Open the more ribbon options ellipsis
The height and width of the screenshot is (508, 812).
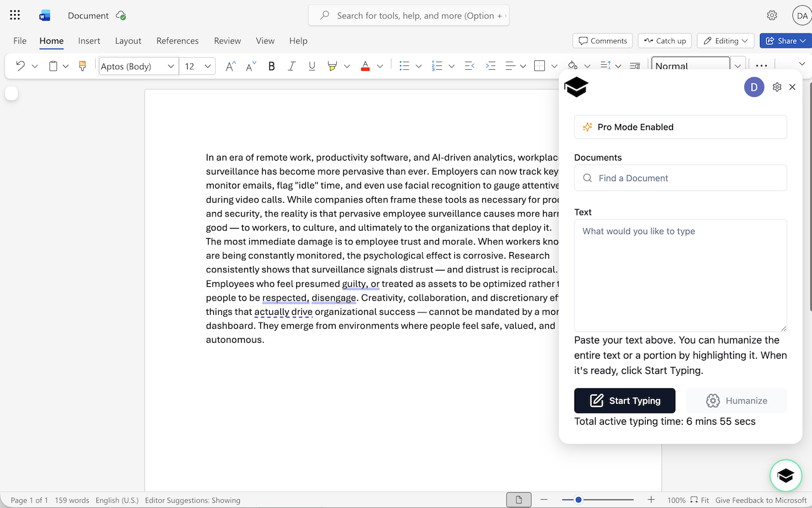pyautogui.click(x=762, y=66)
